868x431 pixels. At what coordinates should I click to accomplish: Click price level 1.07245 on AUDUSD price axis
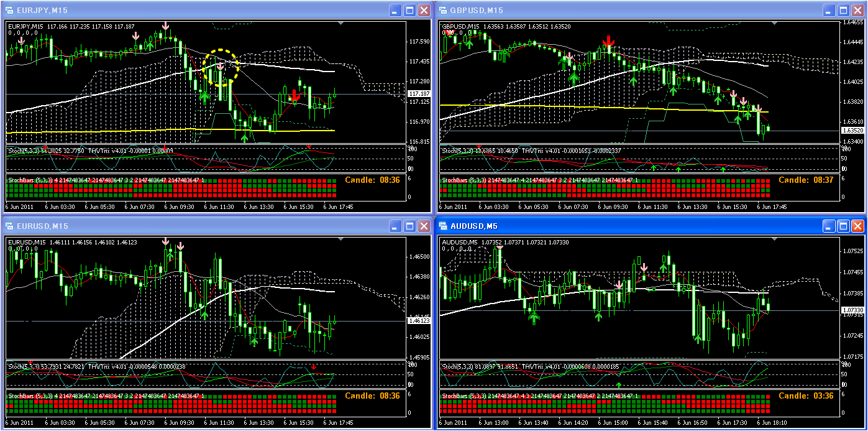click(x=854, y=336)
